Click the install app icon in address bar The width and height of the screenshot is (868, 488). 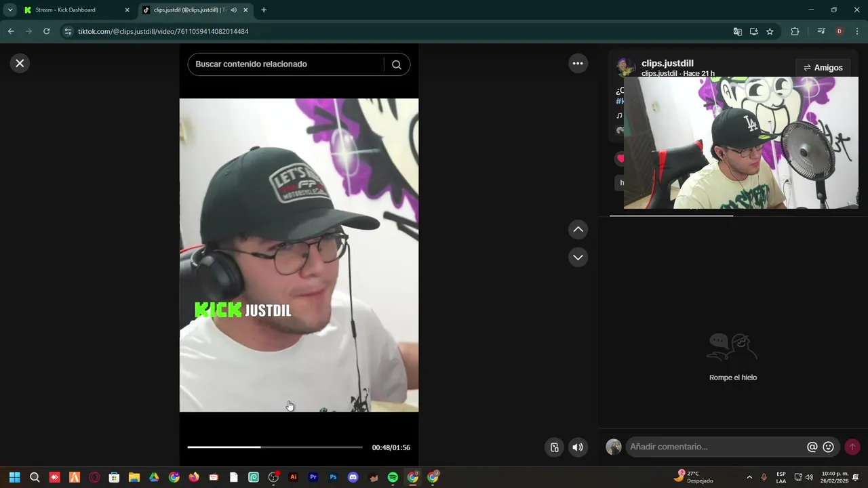(x=754, y=31)
